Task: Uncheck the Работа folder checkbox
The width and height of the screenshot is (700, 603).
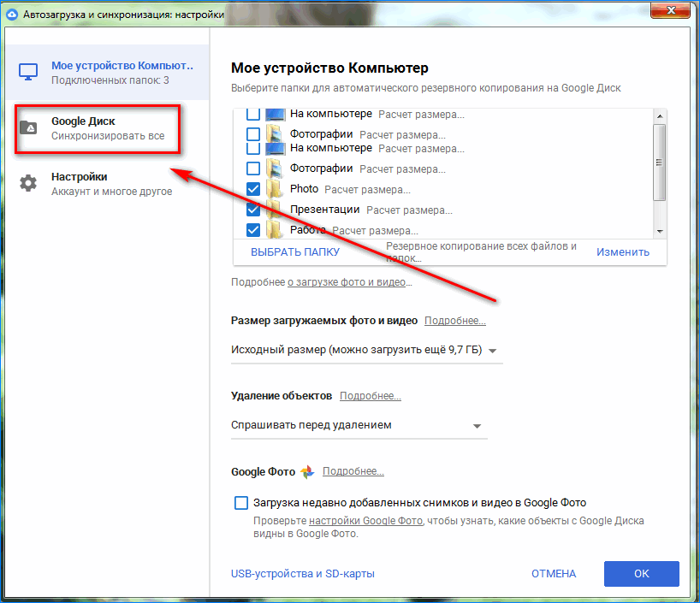Action: click(253, 230)
